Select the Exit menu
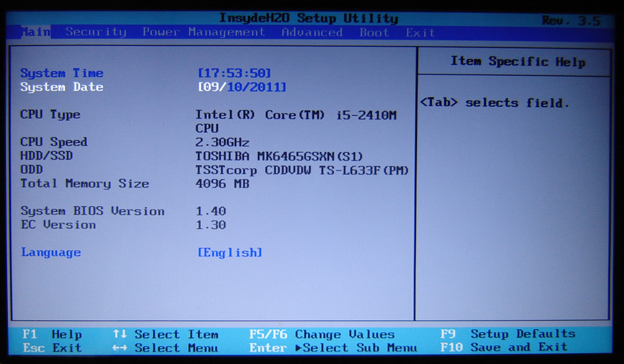 pos(420,32)
